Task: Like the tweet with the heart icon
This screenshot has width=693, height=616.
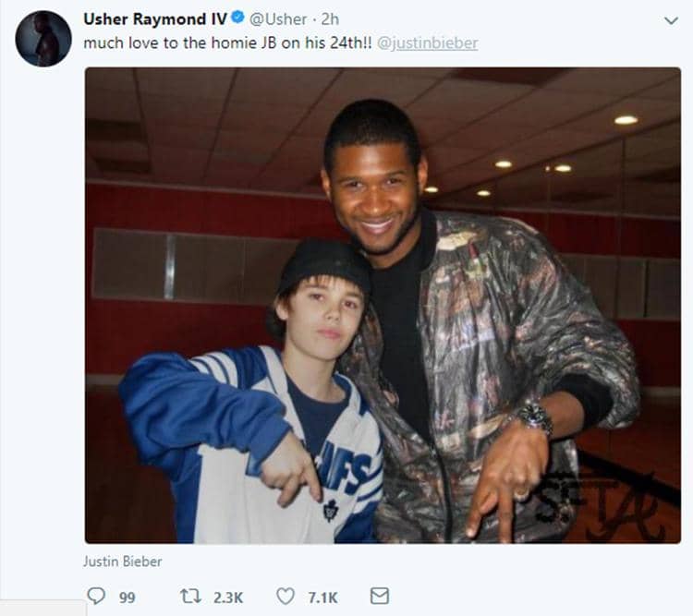Action: tap(286, 597)
